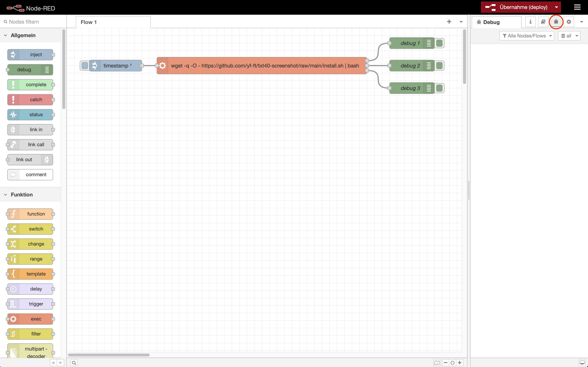Open the configuration nodes gear icon
The height and width of the screenshot is (367, 588).
[x=569, y=22]
